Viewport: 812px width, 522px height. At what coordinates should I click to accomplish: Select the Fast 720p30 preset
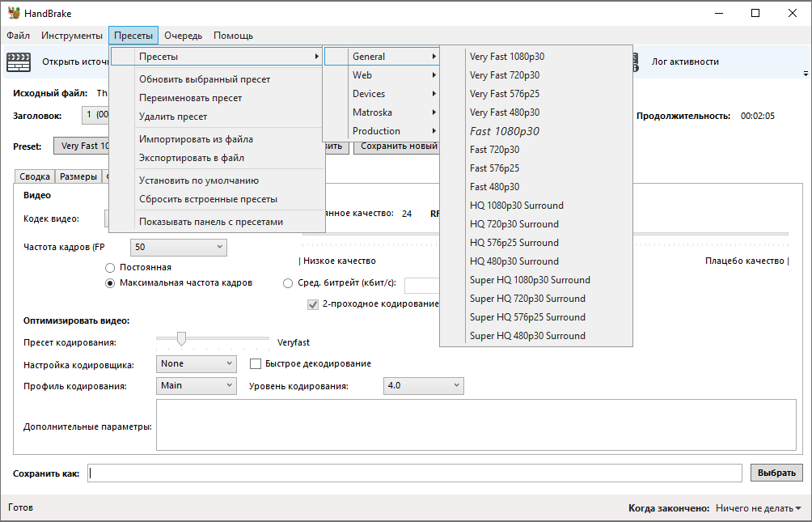(x=536, y=150)
